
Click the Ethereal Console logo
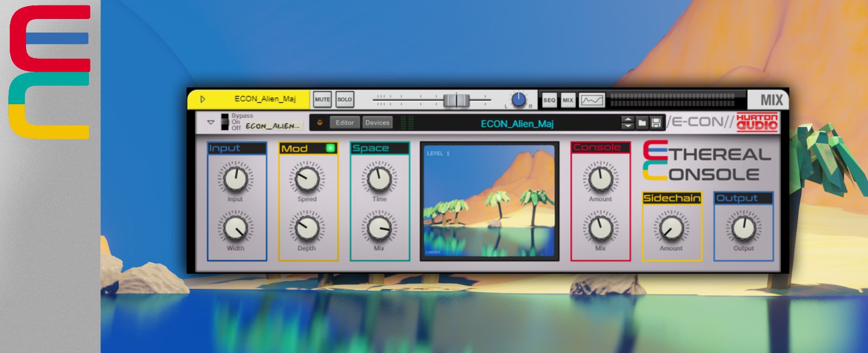click(x=707, y=161)
